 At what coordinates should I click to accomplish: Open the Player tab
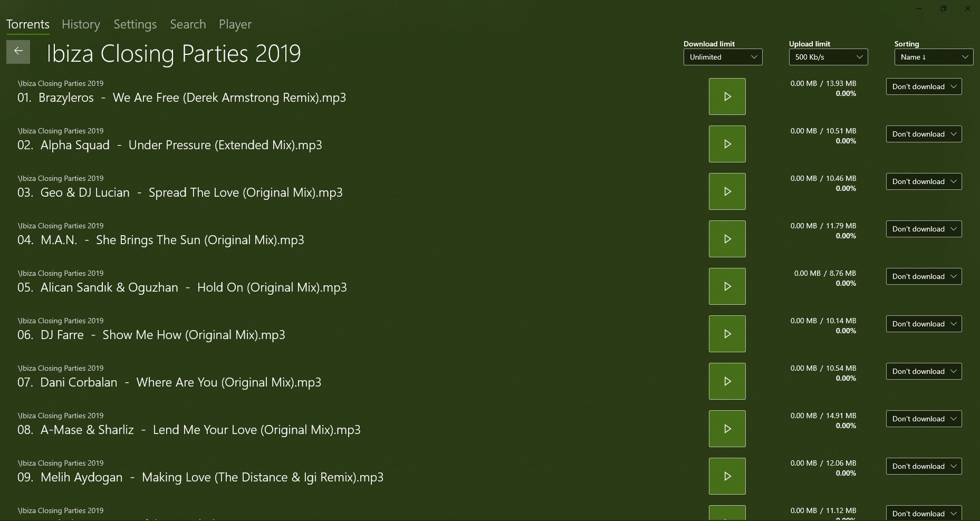click(235, 24)
